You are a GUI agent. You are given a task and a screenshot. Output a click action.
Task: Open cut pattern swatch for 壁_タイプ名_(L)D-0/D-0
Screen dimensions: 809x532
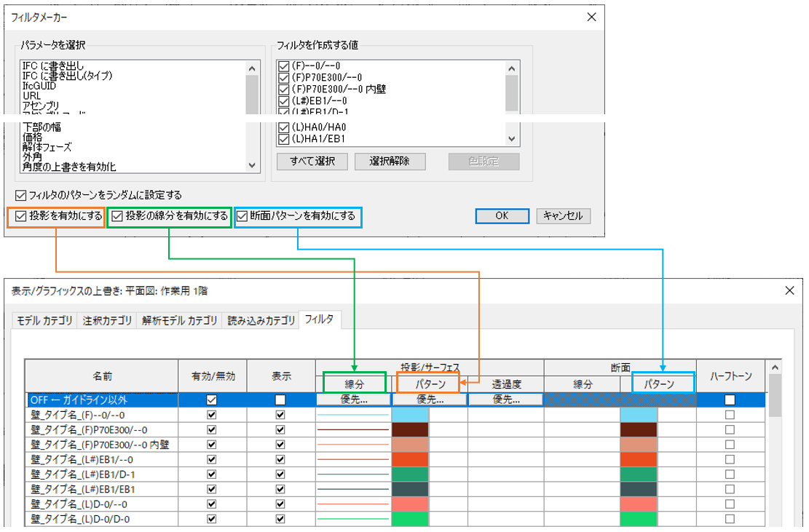point(639,519)
